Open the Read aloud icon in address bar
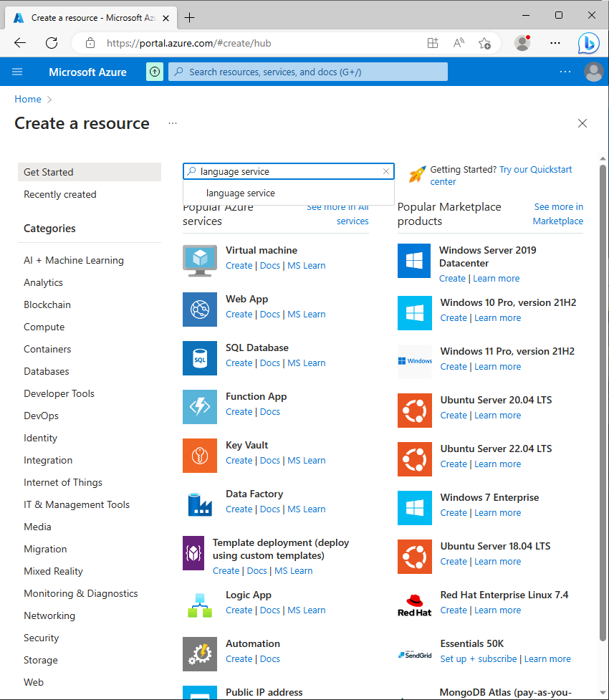Screen dimensions: 609x700 (x=459, y=43)
